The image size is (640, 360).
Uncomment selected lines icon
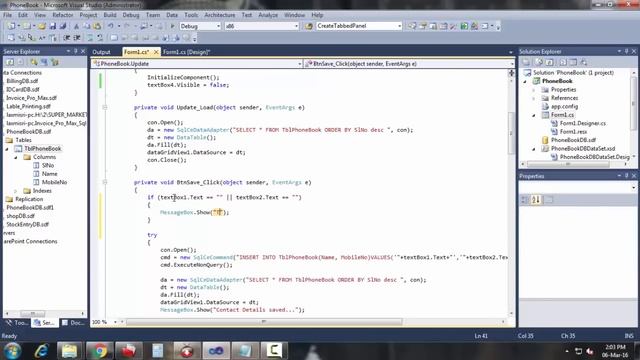click(x=100, y=38)
